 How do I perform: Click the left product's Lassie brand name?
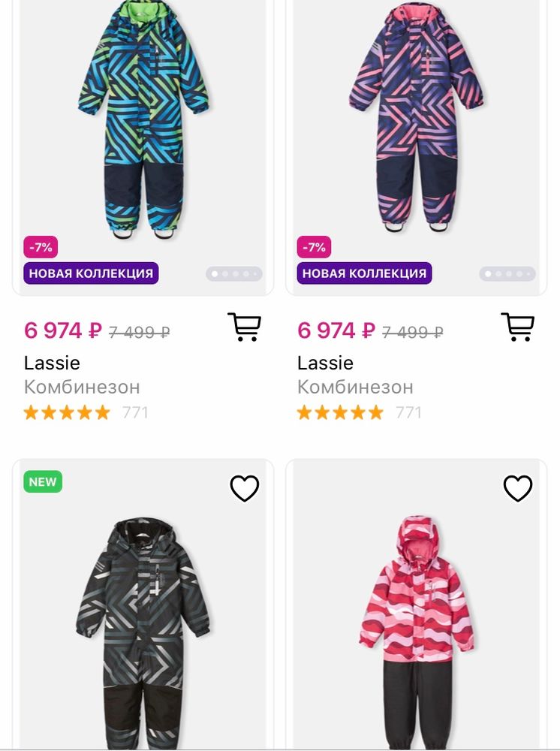click(52, 363)
